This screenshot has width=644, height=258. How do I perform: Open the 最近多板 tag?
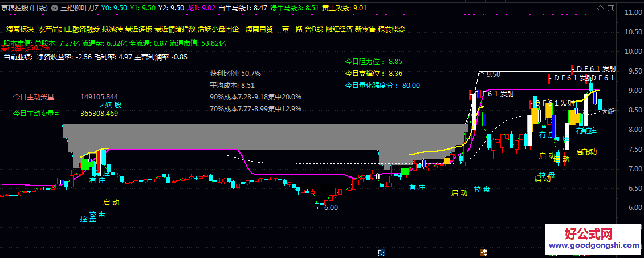(x=138, y=29)
